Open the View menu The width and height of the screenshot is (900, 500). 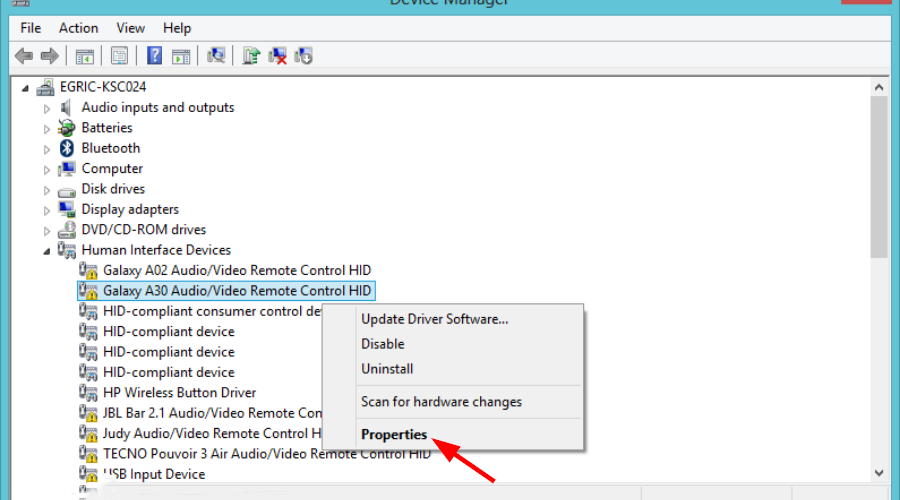pyautogui.click(x=130, y=28)
